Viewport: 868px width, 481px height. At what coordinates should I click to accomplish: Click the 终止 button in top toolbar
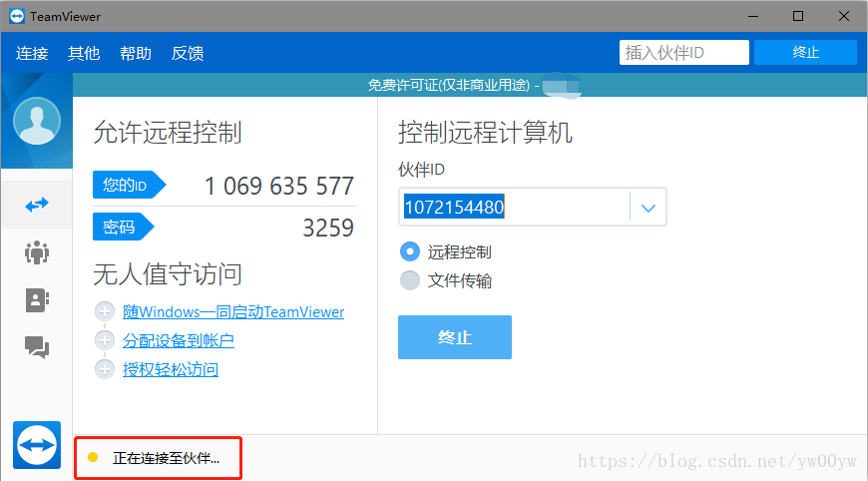[x=805, y=53]
